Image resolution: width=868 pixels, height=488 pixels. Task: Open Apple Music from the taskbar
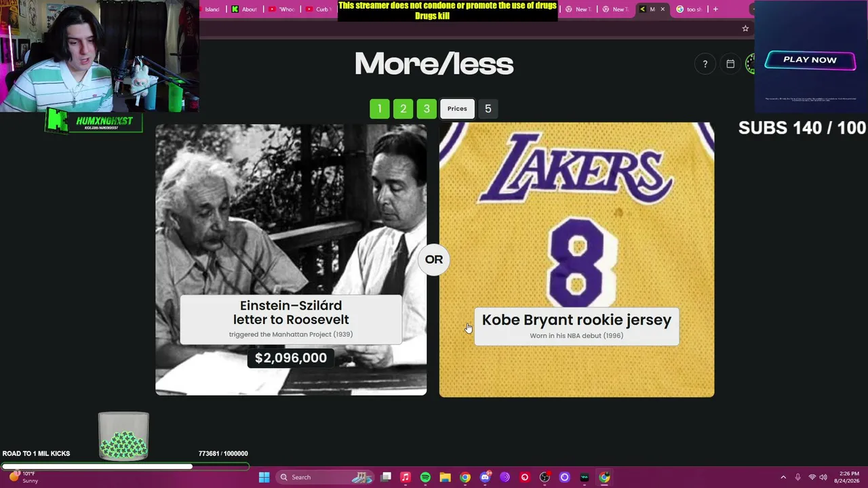pos(406,477)
